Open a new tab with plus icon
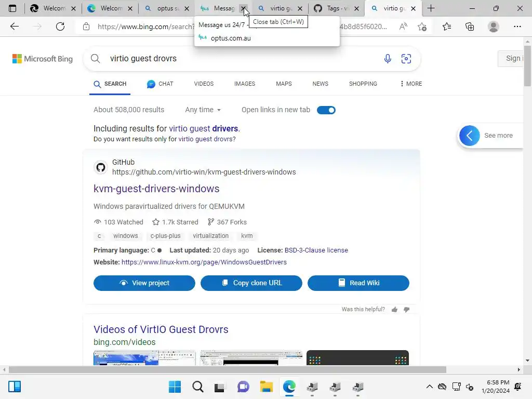This screenshot has width=532, height=399. point(431,8)
